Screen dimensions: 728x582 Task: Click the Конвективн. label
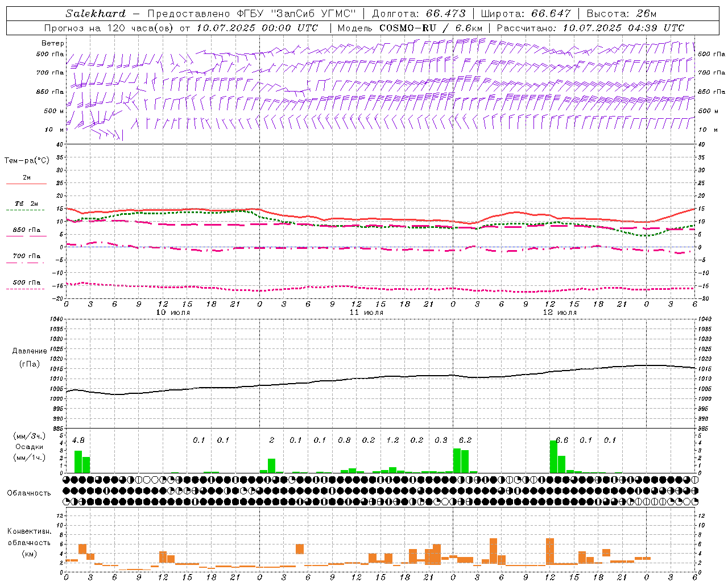[x=29, y=531]
